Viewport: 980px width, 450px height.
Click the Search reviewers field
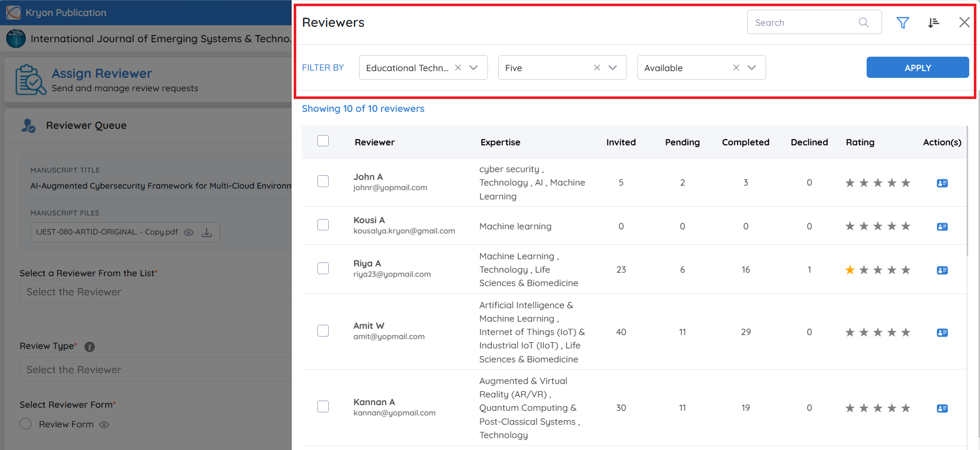(x=814, y=22)
